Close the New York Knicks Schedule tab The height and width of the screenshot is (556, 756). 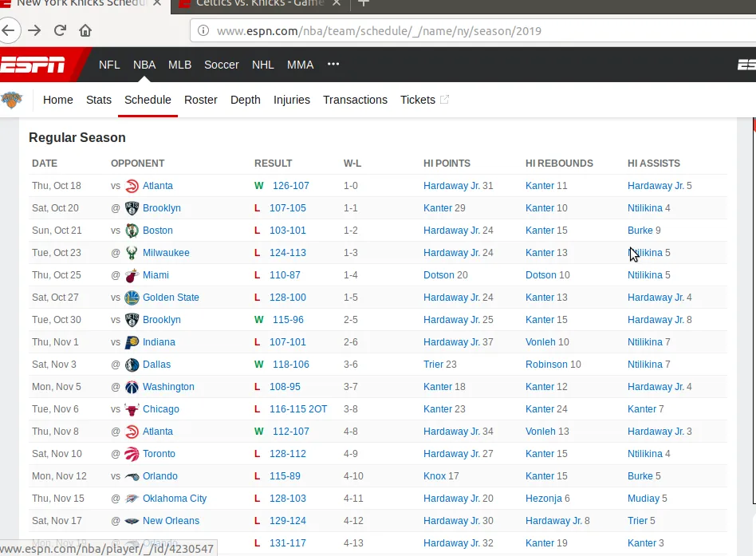tap(156, 3)
